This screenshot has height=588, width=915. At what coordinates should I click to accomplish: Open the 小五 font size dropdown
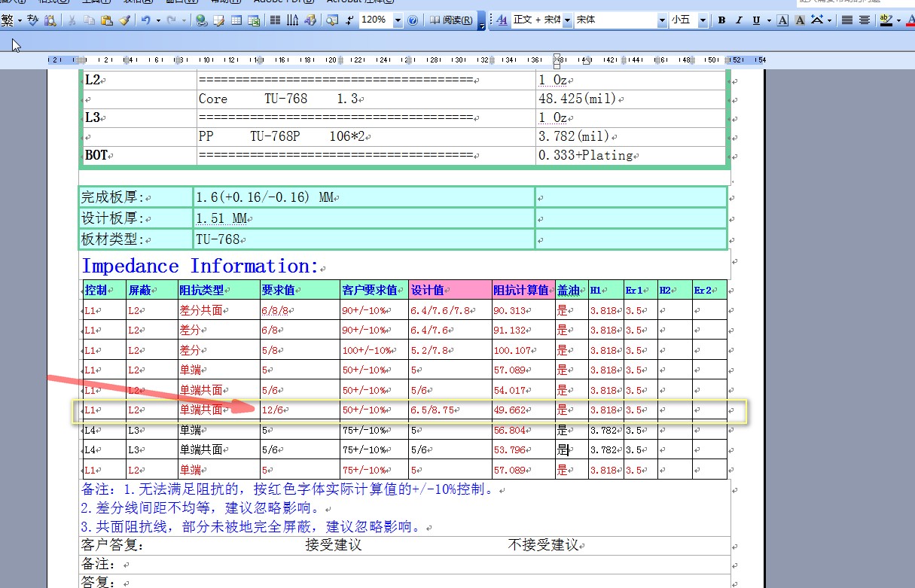(703, 20)
